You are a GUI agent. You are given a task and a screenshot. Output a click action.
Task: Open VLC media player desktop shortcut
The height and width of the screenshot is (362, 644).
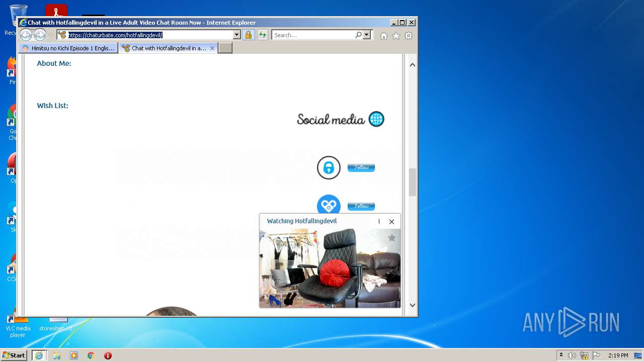18,325
